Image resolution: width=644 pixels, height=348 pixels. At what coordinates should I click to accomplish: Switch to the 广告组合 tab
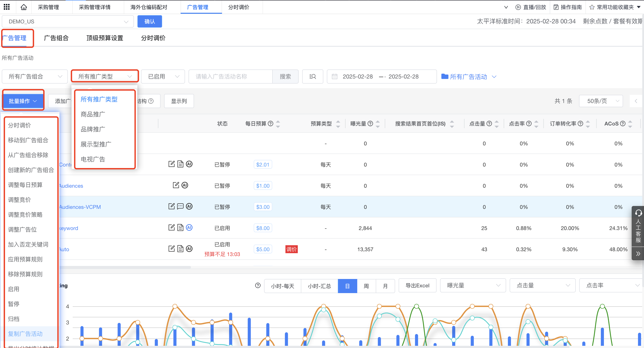56,38
